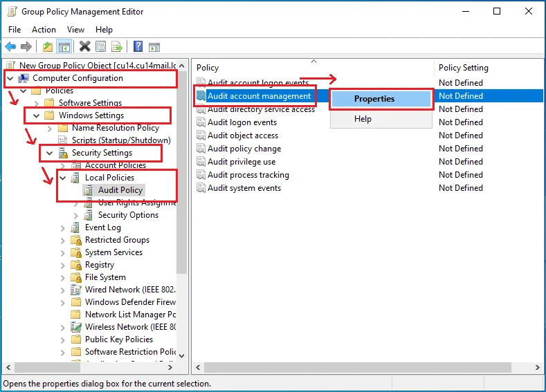The height and width of the screenshot is (392, 546).
Task: Click the Delete X toolbar icon
Action: (84, 46)
